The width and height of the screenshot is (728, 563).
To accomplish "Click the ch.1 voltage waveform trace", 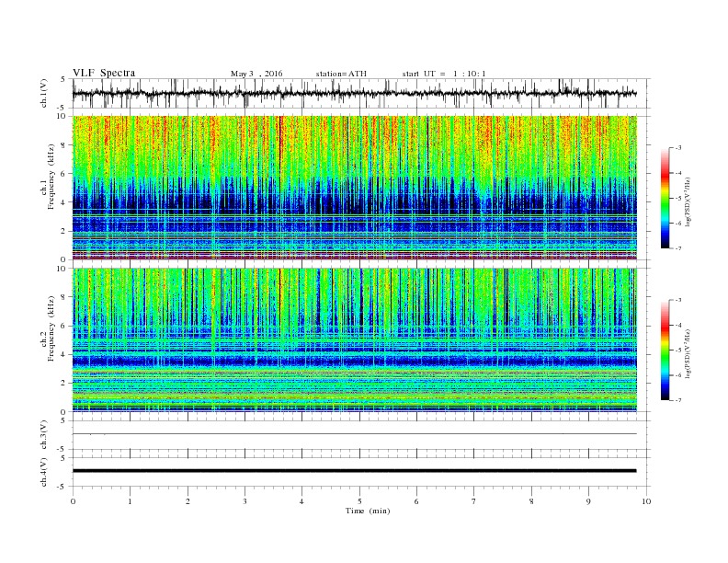I will (354, 94).
